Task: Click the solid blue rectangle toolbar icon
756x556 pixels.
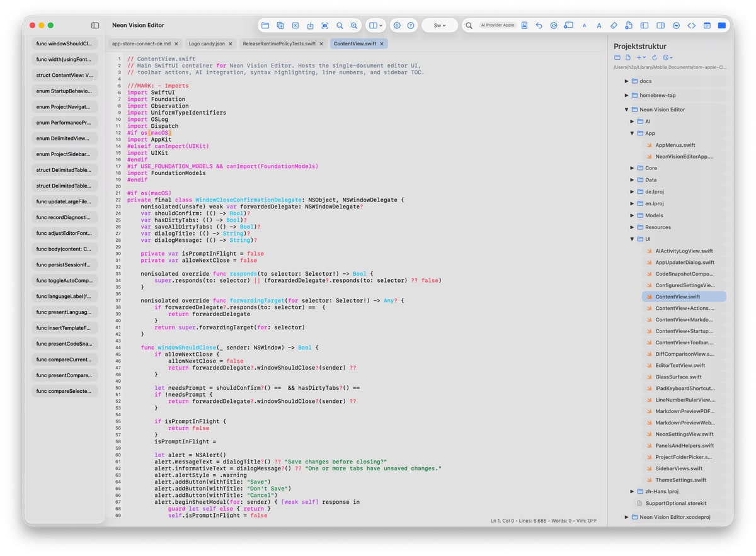Action: tap(722, 25)
